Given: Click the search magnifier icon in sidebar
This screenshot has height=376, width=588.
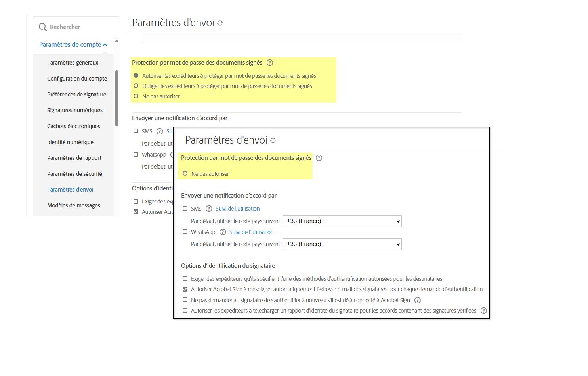Looking at the screenshot, I should pos(43,27).
